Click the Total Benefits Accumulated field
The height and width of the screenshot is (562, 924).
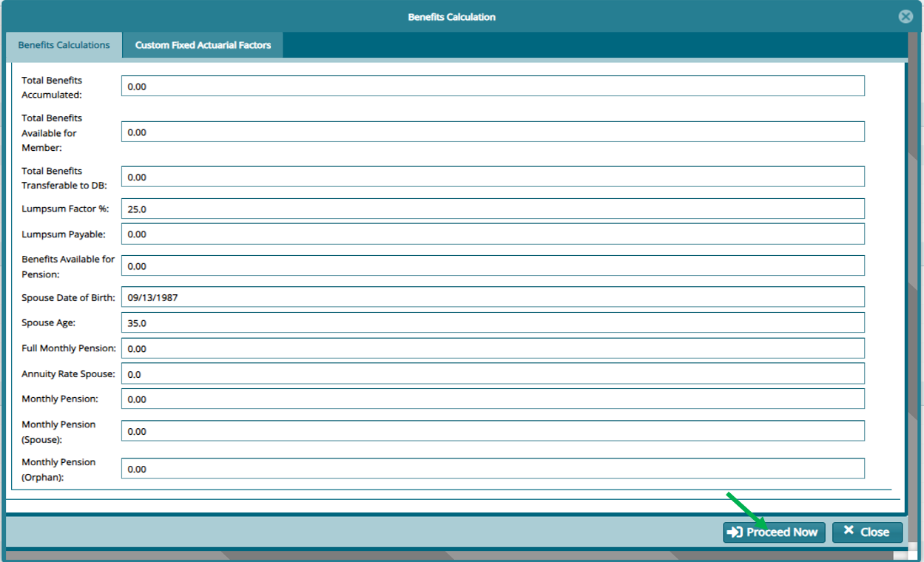493,87
